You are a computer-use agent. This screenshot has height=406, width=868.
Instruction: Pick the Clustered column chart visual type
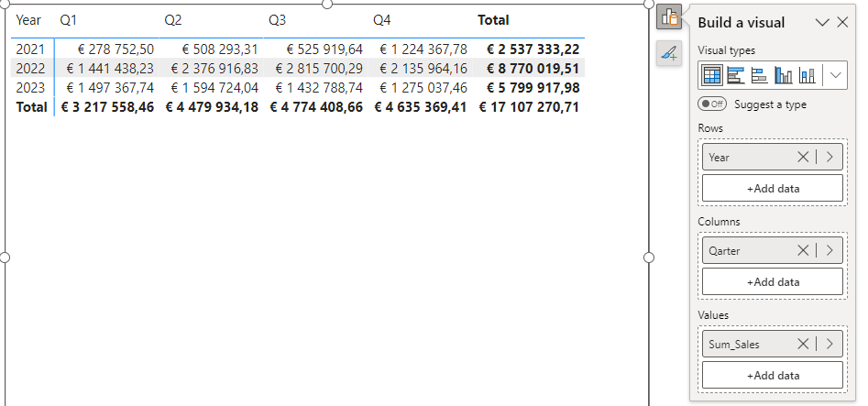[784, 75]
